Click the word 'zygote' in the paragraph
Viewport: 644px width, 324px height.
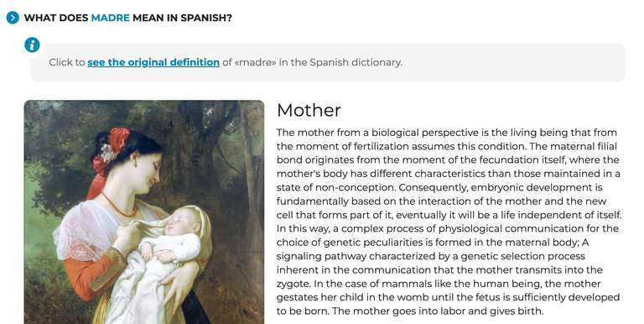coord(293,284)
